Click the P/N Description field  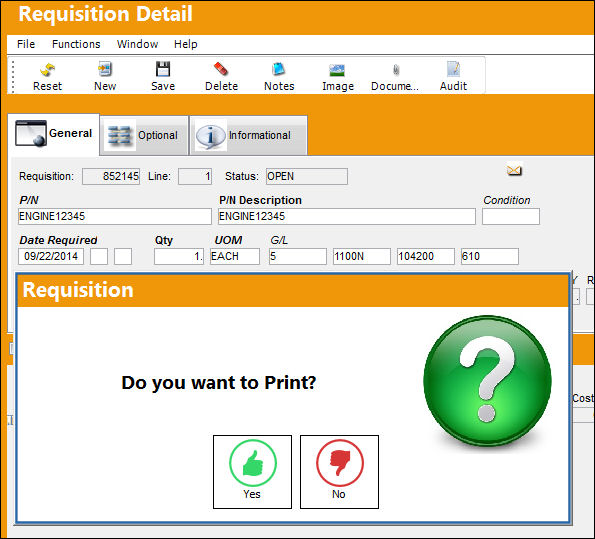347,216
